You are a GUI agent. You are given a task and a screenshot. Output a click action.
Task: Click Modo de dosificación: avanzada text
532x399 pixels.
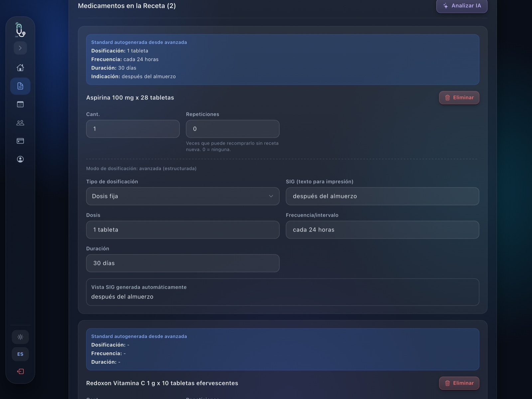[141, 168]
